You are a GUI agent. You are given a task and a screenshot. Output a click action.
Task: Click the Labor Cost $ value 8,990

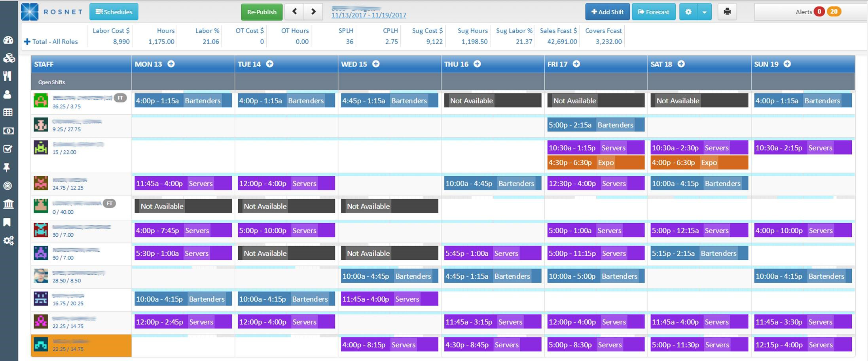pyautogui.click(x=121, y=42)
